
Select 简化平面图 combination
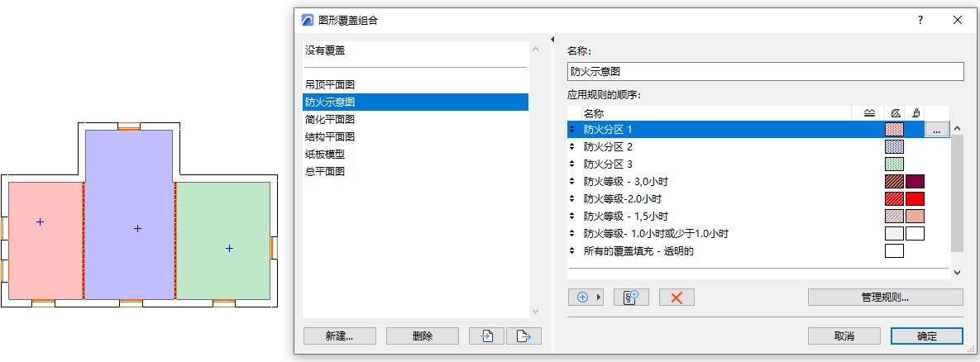[416, 119]
